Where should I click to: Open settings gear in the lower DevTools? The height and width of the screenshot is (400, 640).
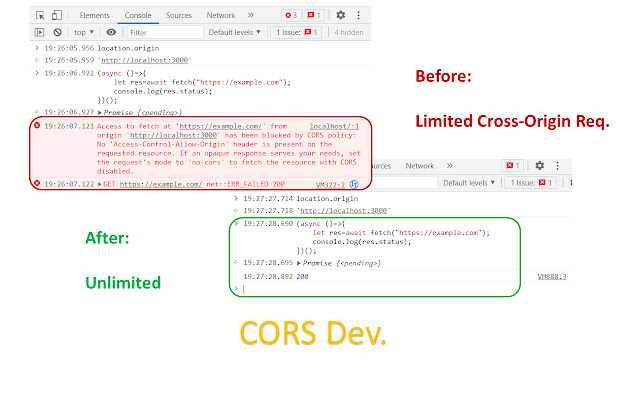click(540, 166)
